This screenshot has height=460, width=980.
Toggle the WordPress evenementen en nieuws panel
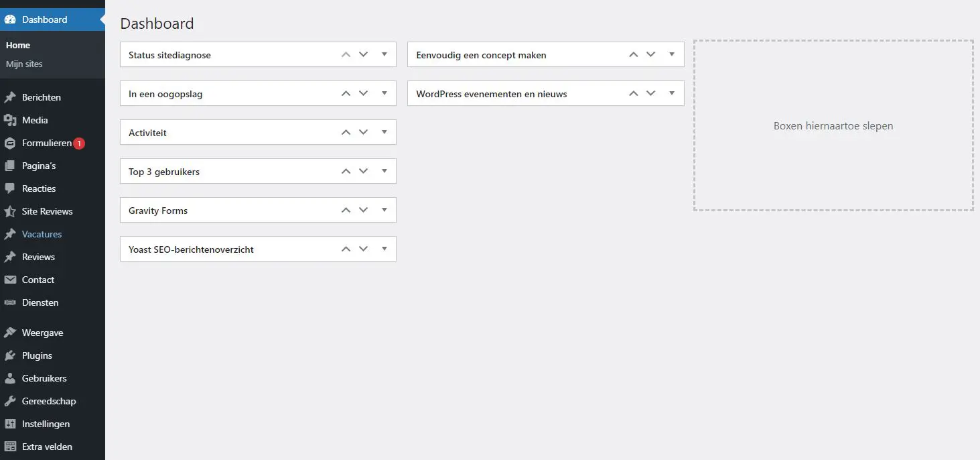pyautogui.click(x=672, y=93)
